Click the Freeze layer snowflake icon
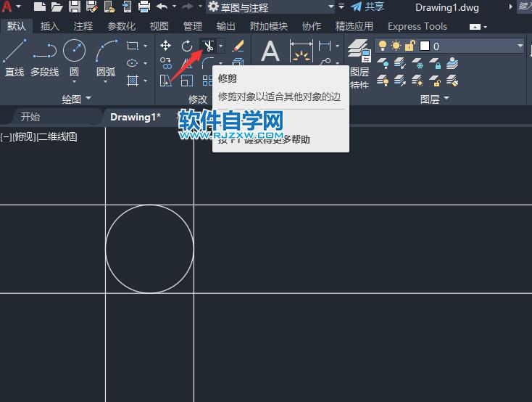The image size is (532, 402). [417, 63]
